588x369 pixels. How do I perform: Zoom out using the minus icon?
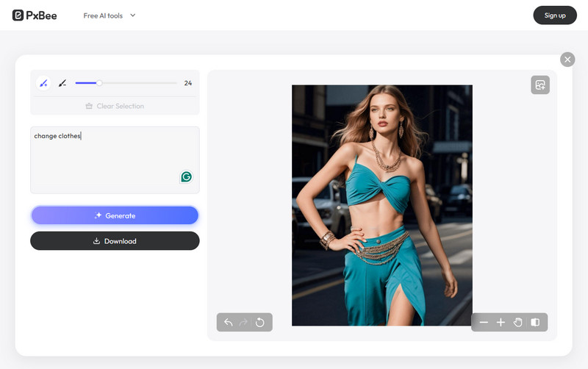coord(484,322)
